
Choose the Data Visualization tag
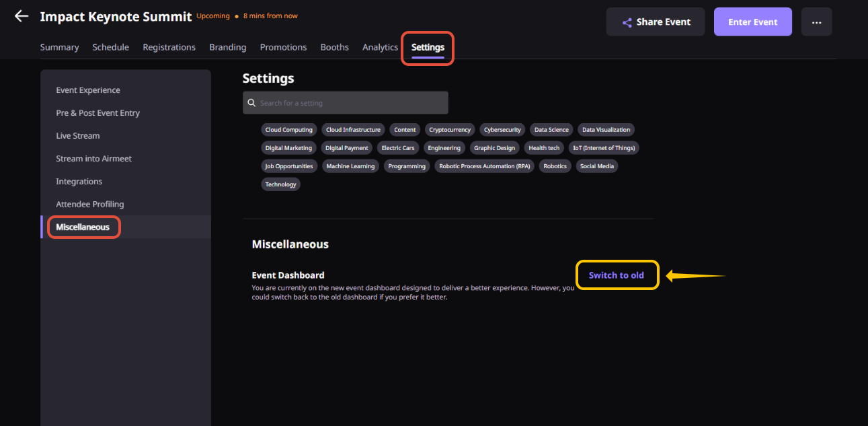[606, 130]
